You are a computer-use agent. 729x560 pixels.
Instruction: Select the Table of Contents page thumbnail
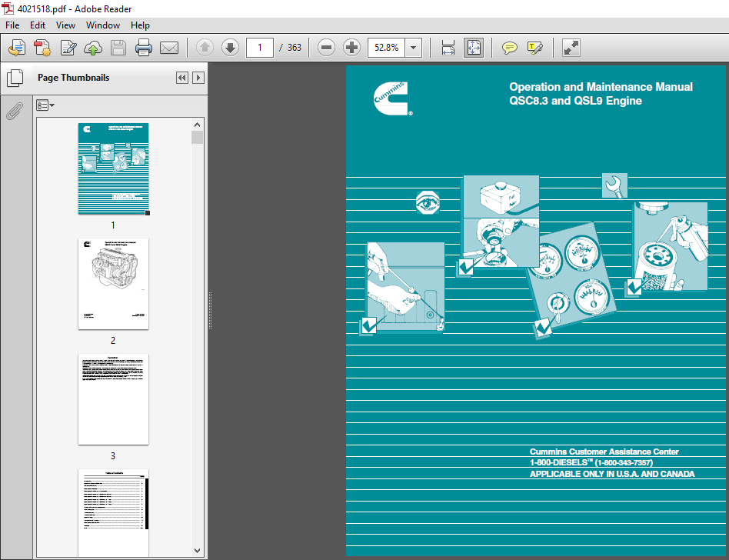click(114, 512)
